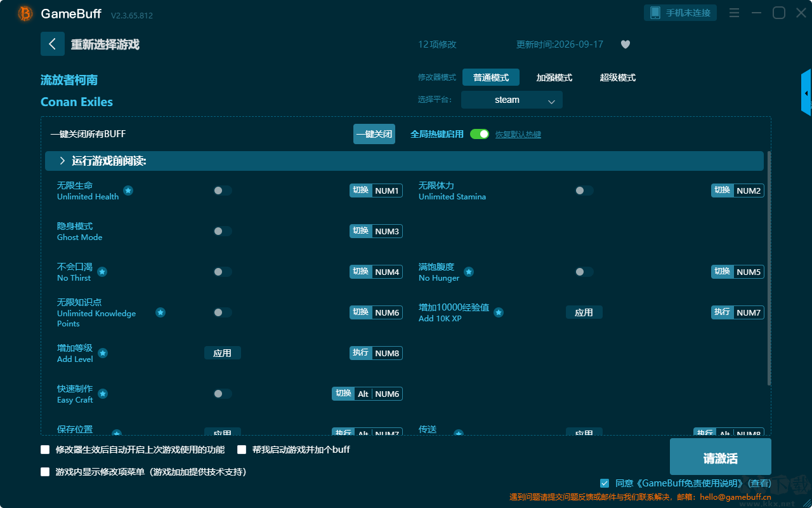Check launch game and add buff box
The width and height of the screenshot is (812, 508).
[242, 450]
